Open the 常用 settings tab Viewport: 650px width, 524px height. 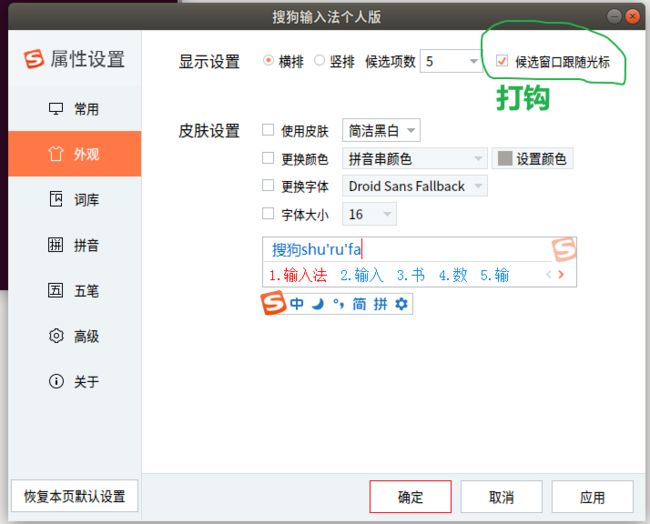pyautogui.click(x=75, y=109)
